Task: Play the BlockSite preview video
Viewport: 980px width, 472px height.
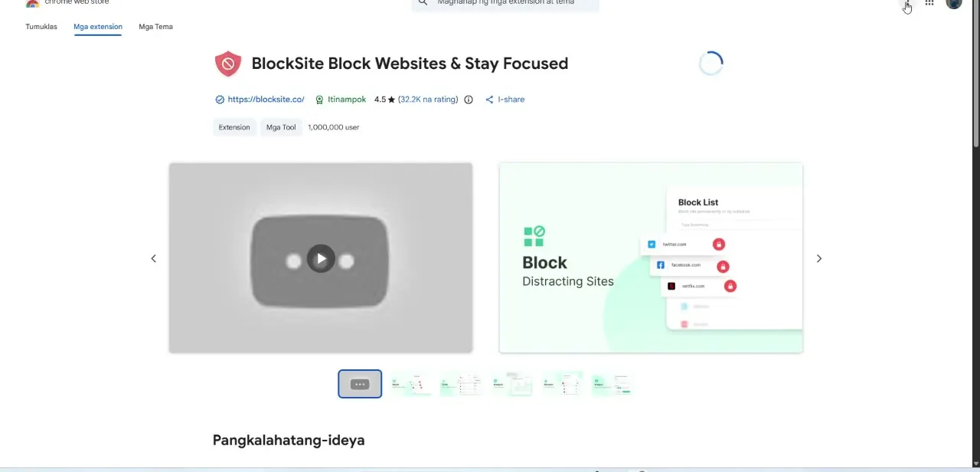Action: point(321,258)
